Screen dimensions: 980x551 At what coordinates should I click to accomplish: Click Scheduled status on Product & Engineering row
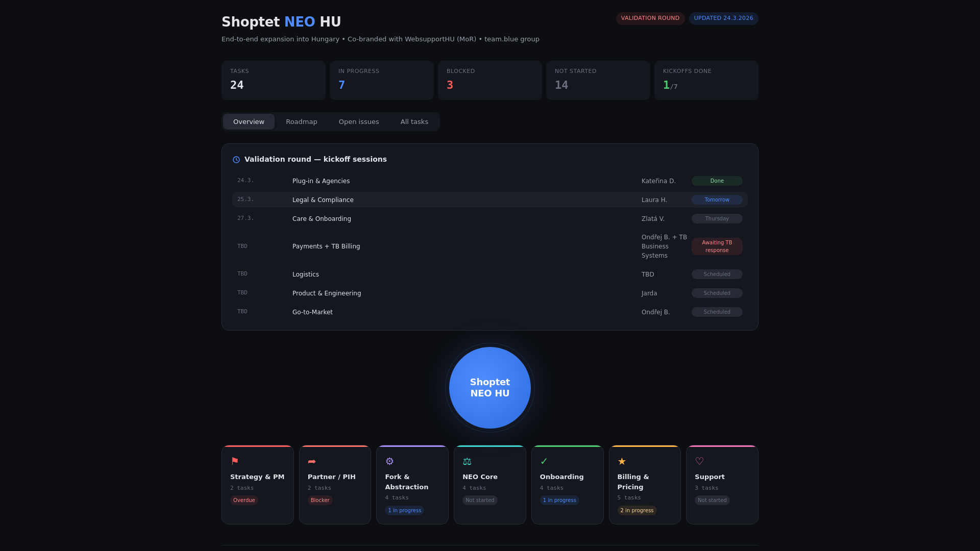717,293
